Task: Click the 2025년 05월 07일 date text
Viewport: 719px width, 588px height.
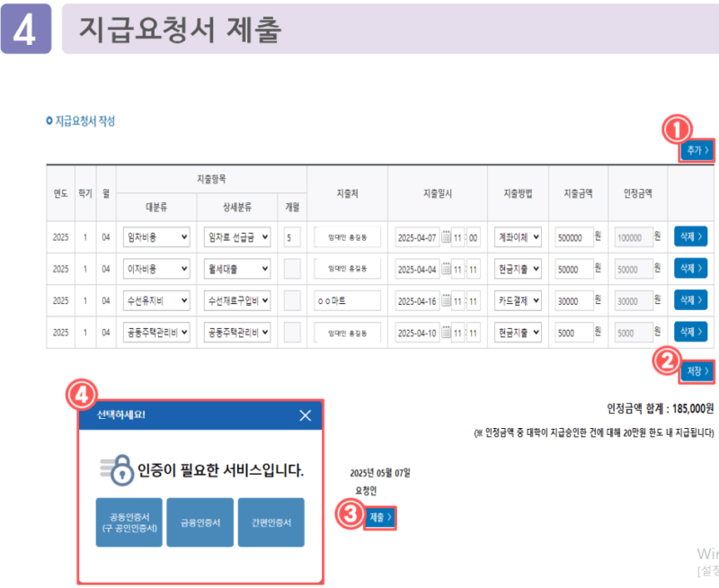Action: tap(380, 473)
